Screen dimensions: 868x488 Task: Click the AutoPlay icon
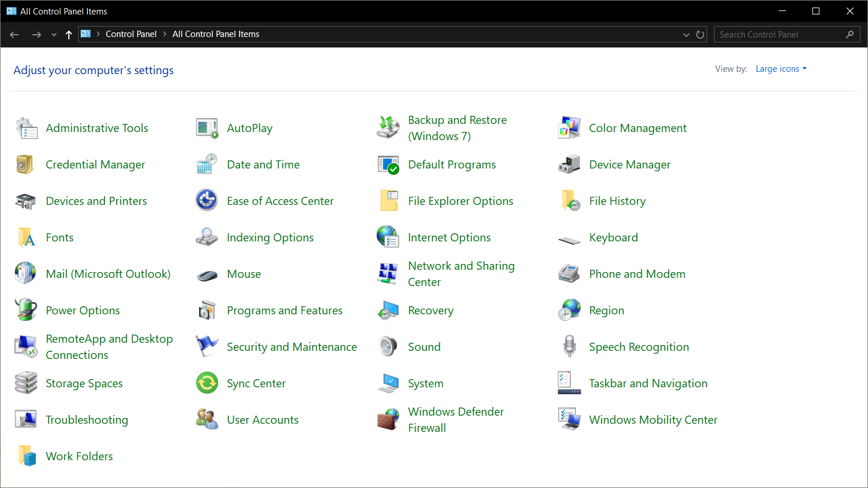coord(207,128)
